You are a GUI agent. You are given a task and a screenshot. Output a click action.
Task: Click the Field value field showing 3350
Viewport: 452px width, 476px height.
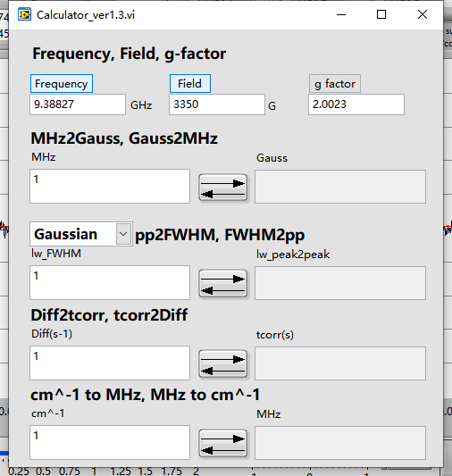[x=217, y=104]
